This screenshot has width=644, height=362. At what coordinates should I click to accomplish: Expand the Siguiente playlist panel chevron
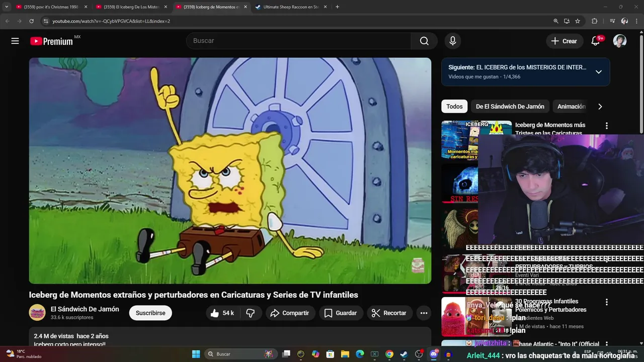point(599,72)
